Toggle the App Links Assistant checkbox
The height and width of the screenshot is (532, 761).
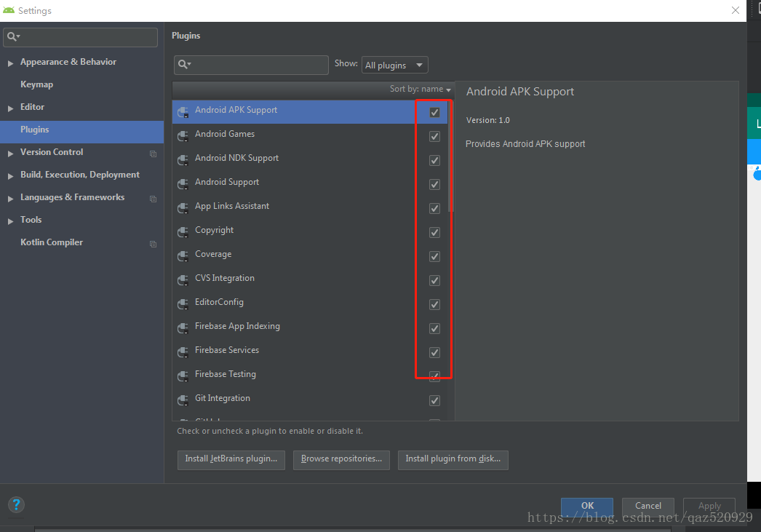pyautogui.click(x=434, y=208)
